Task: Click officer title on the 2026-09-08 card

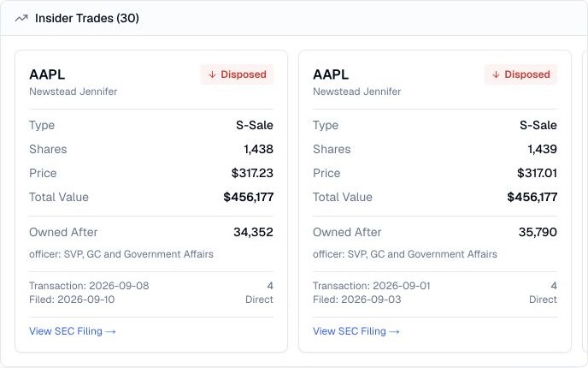Action: pos(121,254)
